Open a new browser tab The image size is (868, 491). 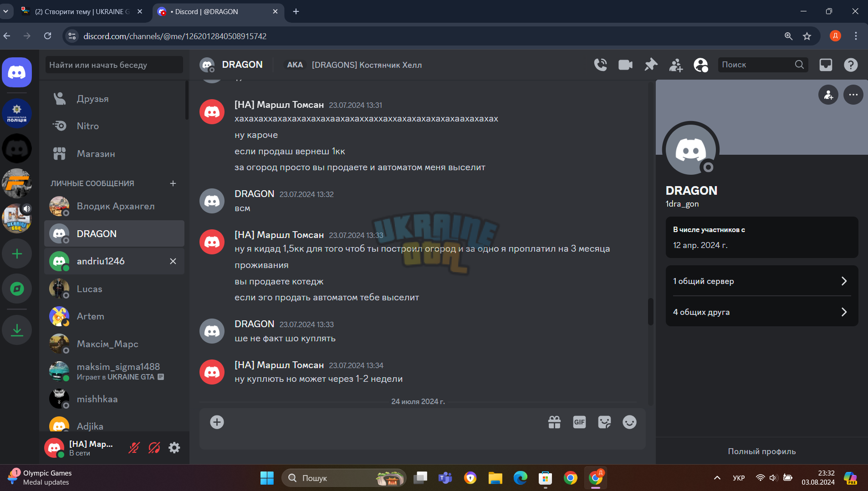coord(296,11)
